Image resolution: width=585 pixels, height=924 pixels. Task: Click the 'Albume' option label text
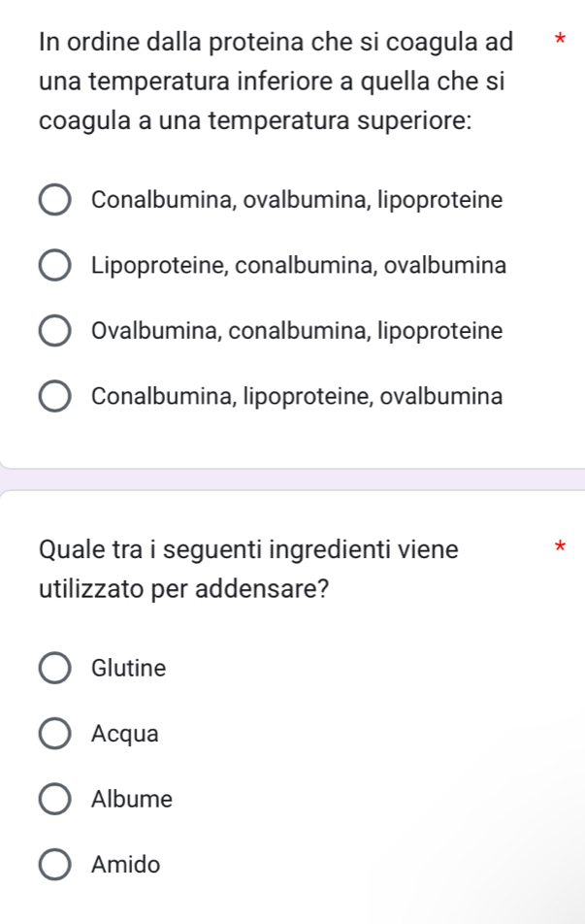(131, 800)
